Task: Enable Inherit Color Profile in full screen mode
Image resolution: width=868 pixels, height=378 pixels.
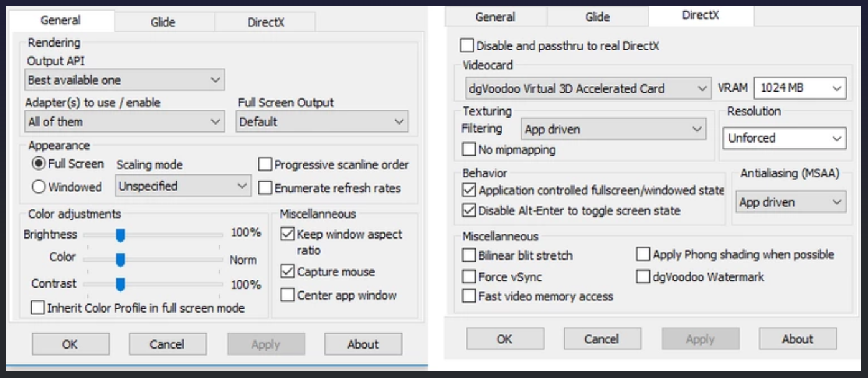Action: pos(38,308)
